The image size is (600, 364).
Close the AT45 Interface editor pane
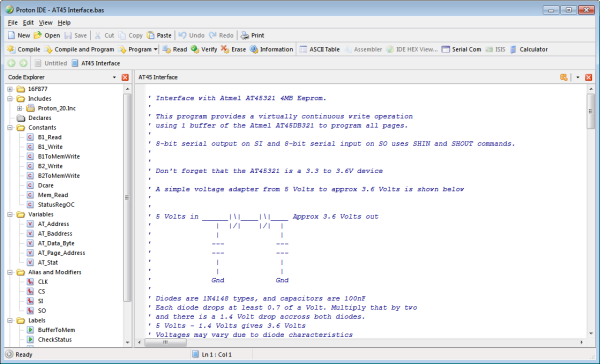[589, 77]
